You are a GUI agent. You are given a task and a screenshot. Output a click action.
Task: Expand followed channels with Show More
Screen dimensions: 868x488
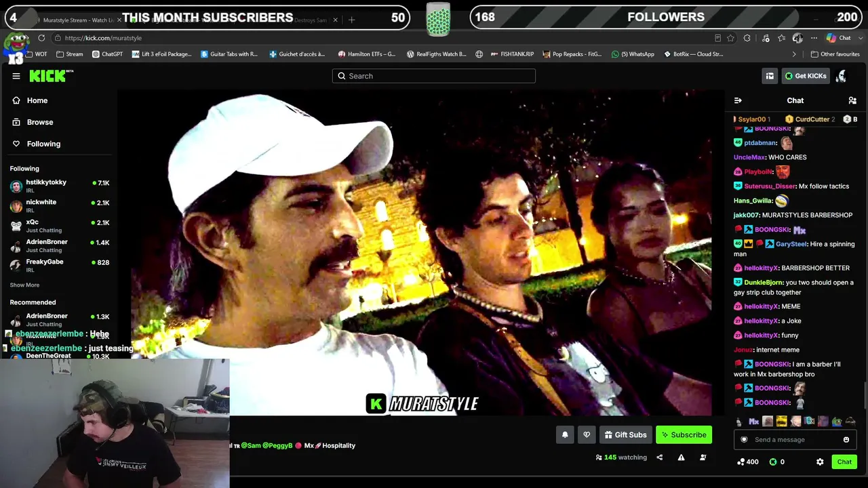point(24,285)
